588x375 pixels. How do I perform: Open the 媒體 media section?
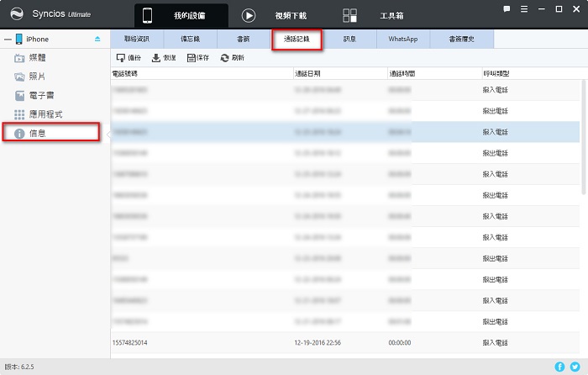[30, 58]
